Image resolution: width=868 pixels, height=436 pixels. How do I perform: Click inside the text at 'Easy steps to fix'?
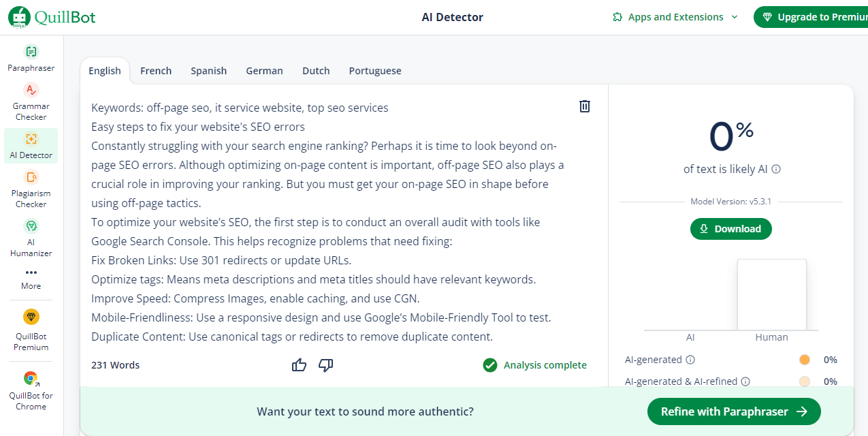[133, 127]
